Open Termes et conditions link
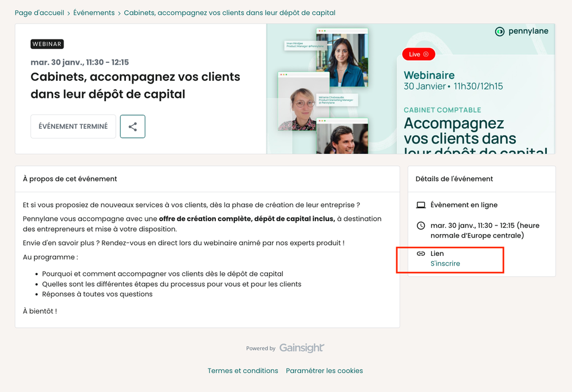This screenshot has width=572, height=392. coord(243,370)
